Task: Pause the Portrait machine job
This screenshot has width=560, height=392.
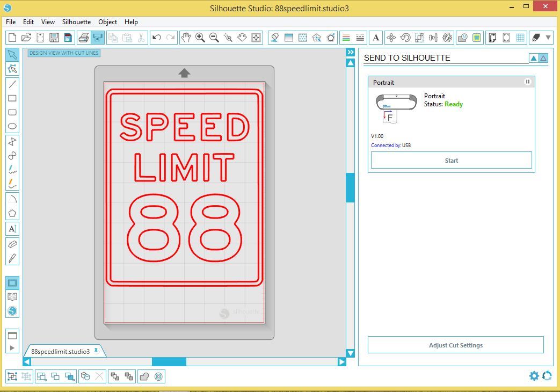Action: pyautogui.click(x=527, y=82)
